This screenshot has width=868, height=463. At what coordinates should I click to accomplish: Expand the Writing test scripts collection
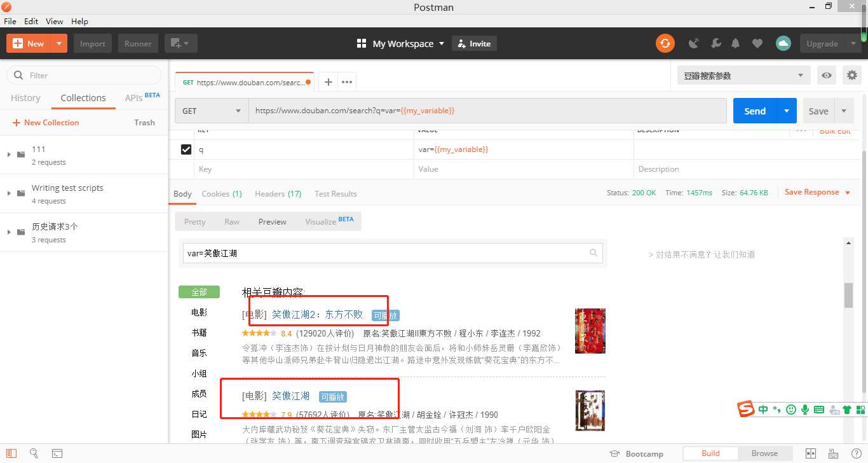(9, 193)
